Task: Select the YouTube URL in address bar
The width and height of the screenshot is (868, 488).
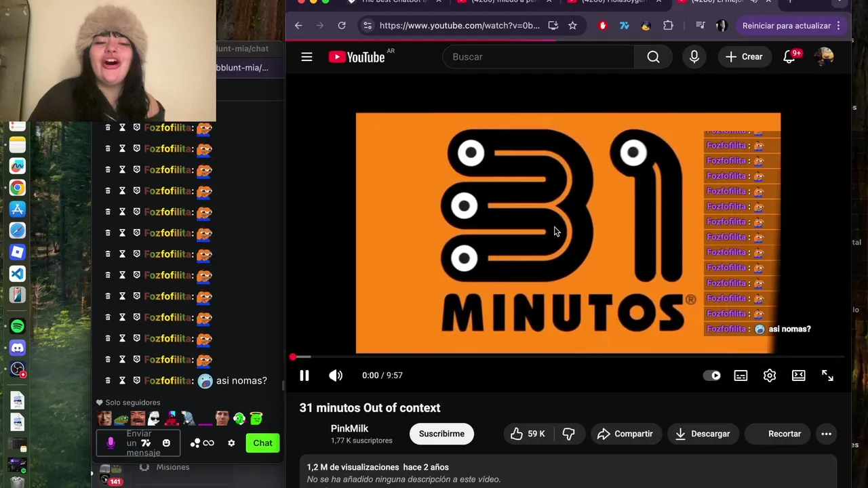Action: coord(459,26)
